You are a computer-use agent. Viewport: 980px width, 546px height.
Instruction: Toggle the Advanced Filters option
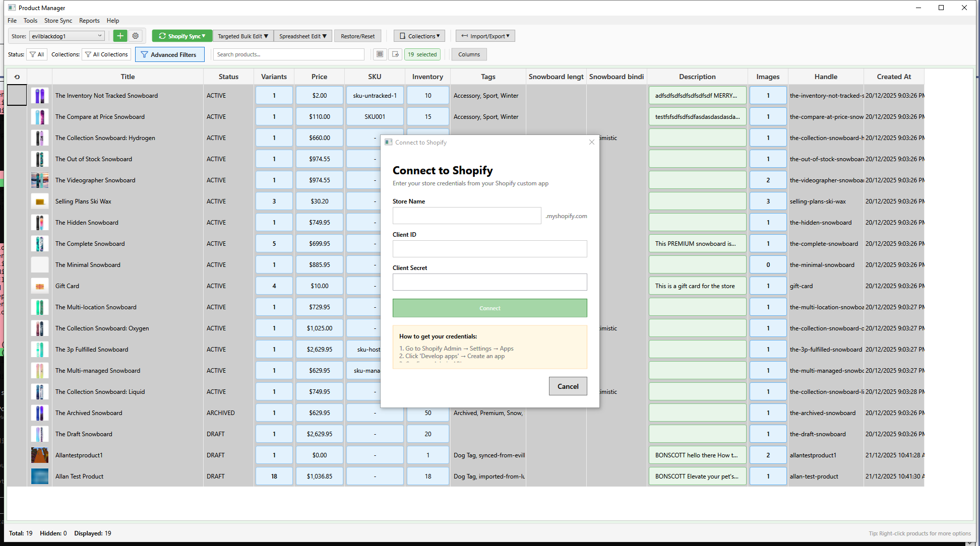tap(169, 54)
